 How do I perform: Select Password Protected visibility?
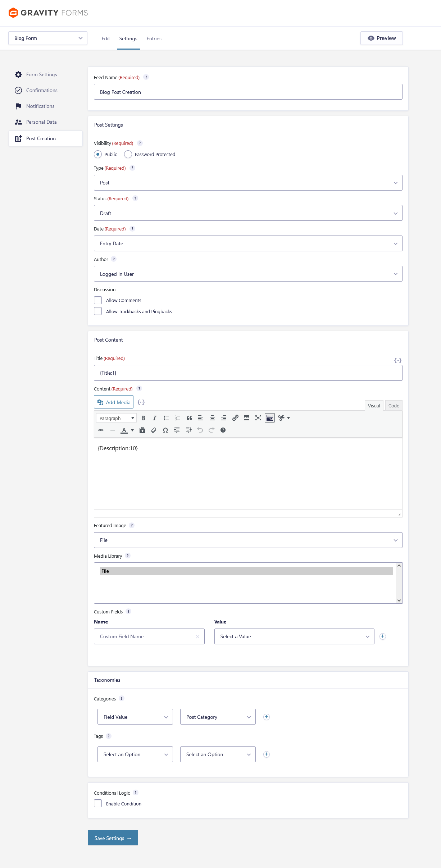coord(128,154)
